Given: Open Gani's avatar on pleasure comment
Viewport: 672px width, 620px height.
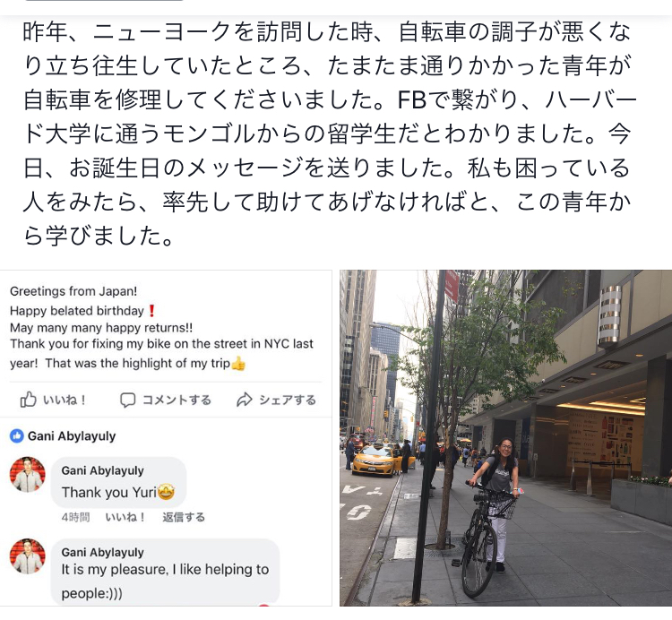Looking at the screenshot, I should (x=28, y=556).
